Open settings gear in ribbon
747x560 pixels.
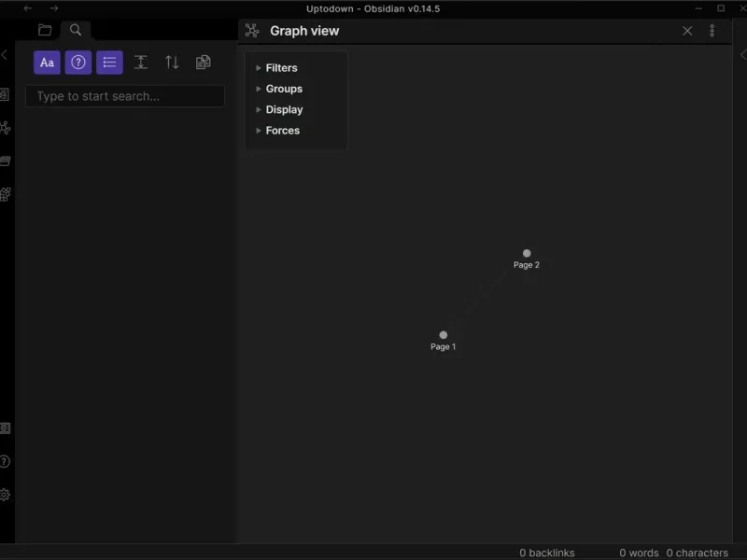(x=5, y=495)
